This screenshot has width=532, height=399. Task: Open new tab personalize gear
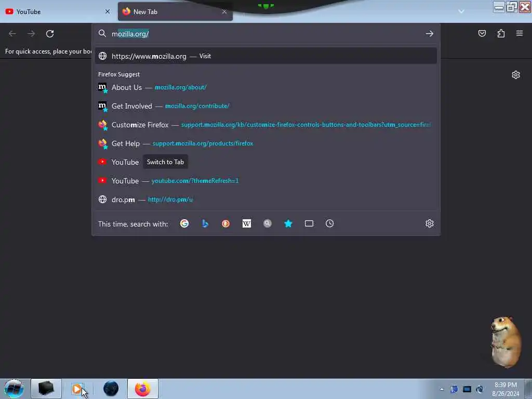516,75
